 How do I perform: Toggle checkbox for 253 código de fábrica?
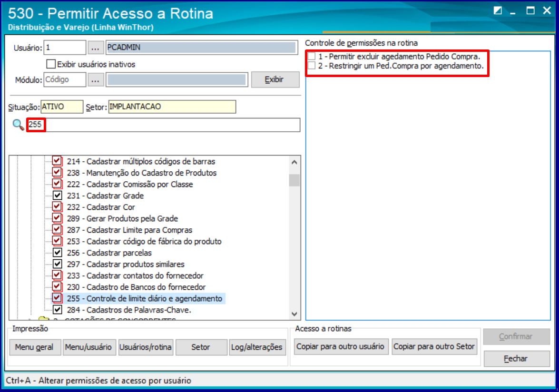click(x=57, y=241)
